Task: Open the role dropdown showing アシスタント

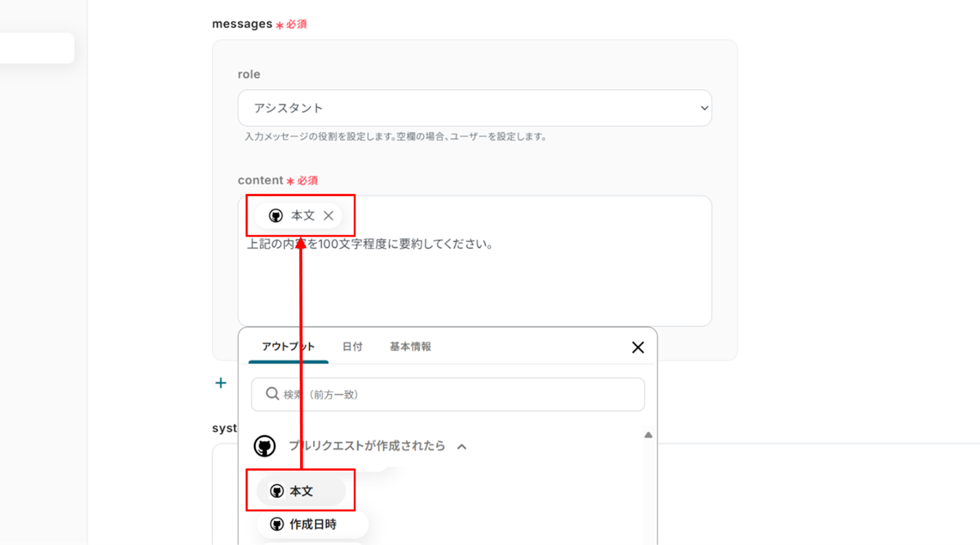Action: tap(474, 108)
